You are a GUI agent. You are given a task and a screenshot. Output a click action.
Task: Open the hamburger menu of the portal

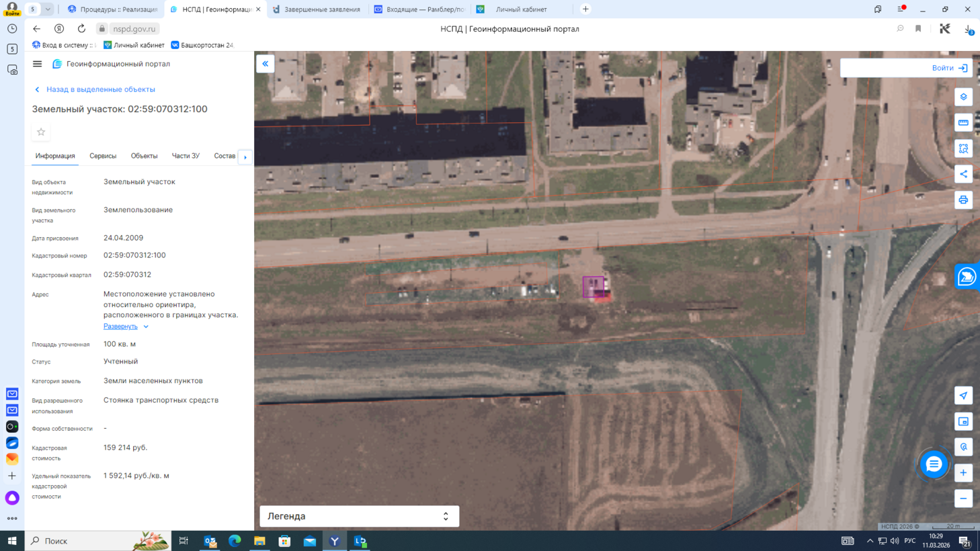click(37, 64)
